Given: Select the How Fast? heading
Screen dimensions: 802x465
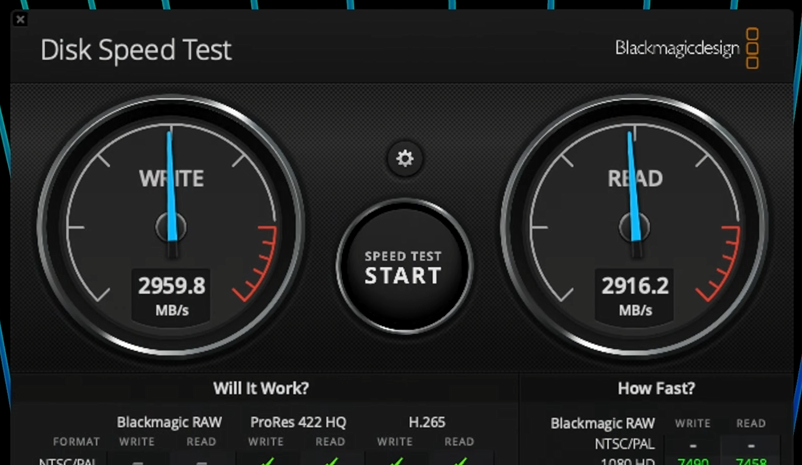Looking at the screenshot, I should (x=656, y=388).
